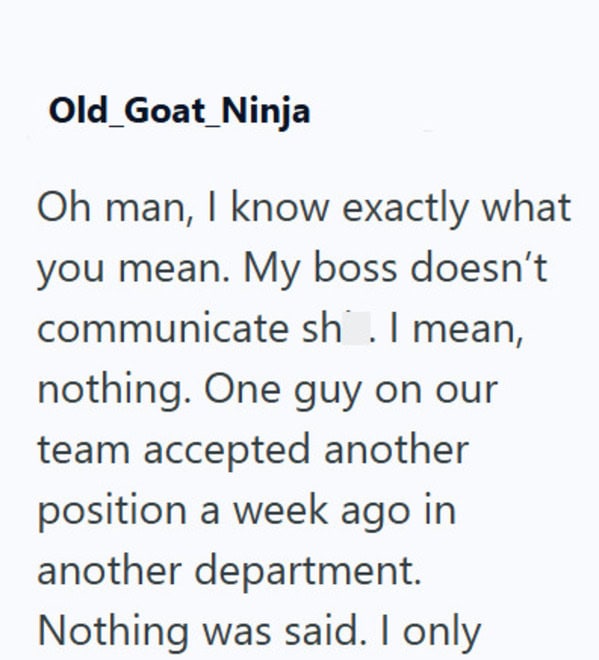Click the word "exactly" in the first line
599x660 pixels.
point(405,209)
